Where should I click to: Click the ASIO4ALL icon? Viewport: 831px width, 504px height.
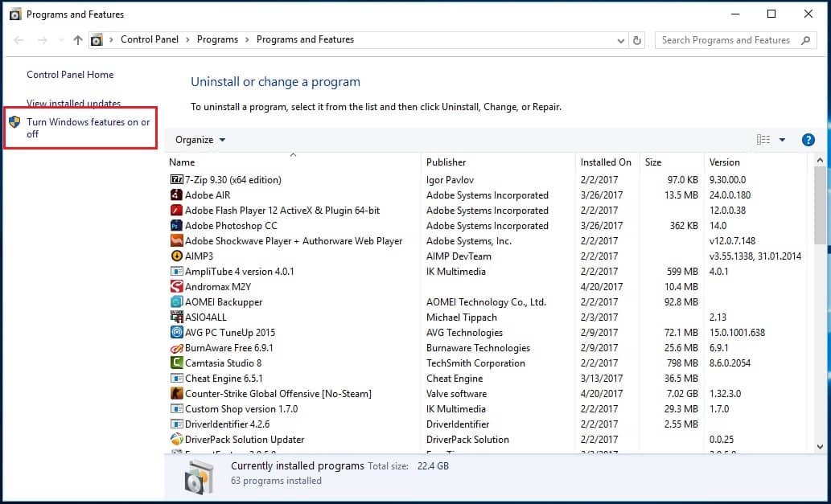pos(176,318)
